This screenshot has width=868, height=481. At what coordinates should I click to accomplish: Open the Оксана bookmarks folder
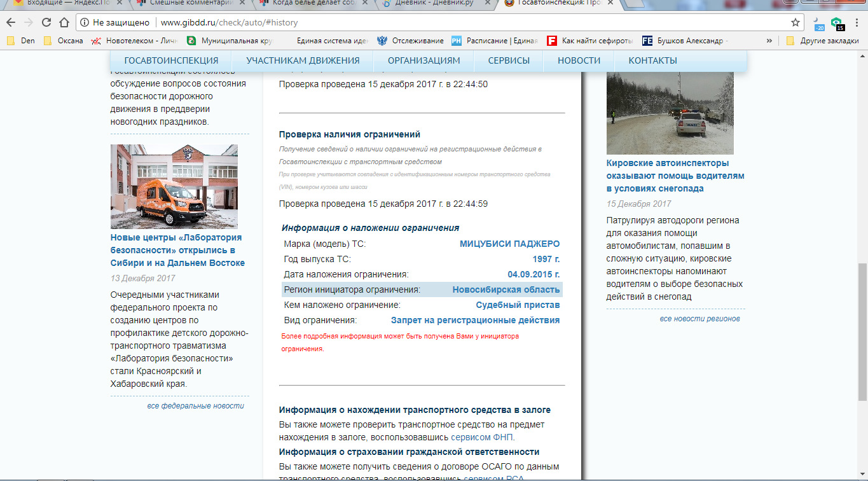pyautogui.click(x=63, y=41)
